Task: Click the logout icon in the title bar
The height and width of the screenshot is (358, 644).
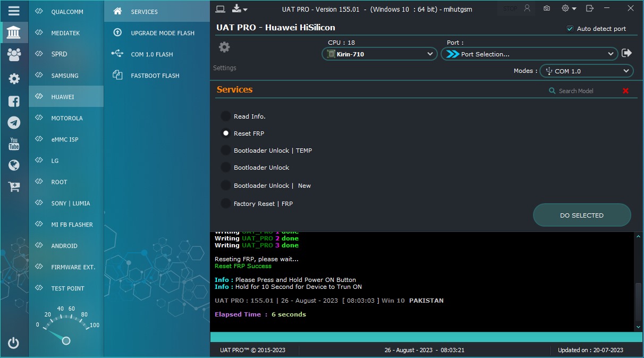Action: click(x=589, y=9)
